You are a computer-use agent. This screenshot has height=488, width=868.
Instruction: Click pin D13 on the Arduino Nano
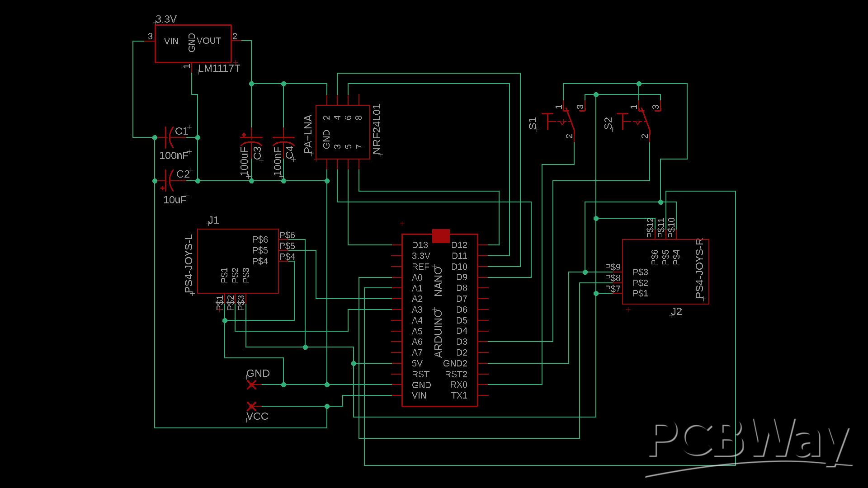420,245
